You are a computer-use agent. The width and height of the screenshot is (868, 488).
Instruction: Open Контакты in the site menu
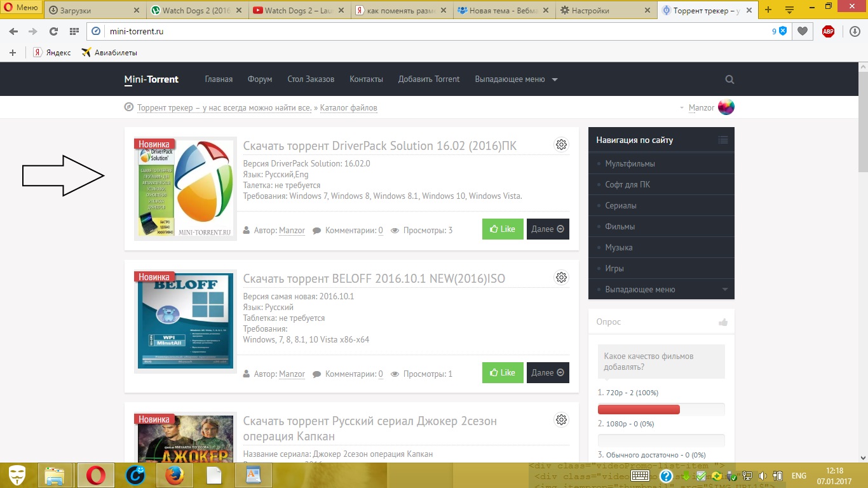click(366, 79)
